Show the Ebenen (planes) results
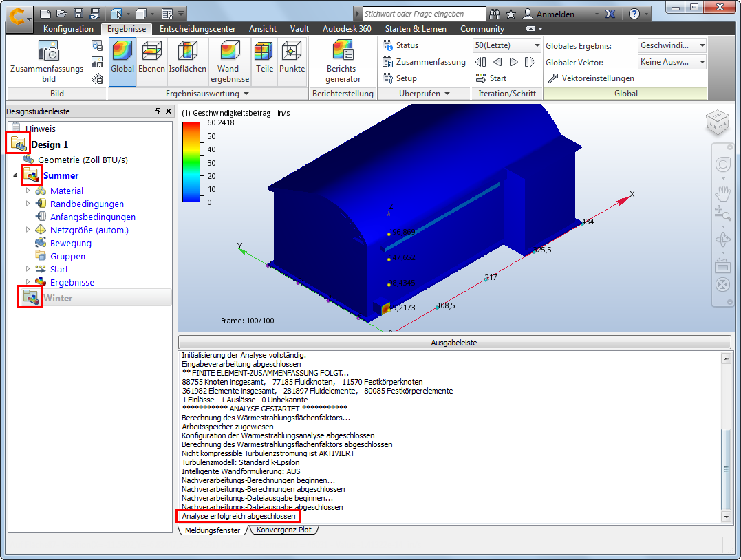The width and height of the screenshot is (741, 560). [151, 61]
